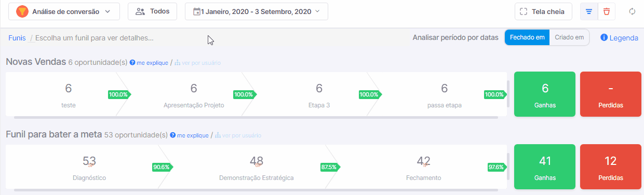Click the red trash clear-filters icon
Viewport: 644px width, 195px height.
coord(607,11)
